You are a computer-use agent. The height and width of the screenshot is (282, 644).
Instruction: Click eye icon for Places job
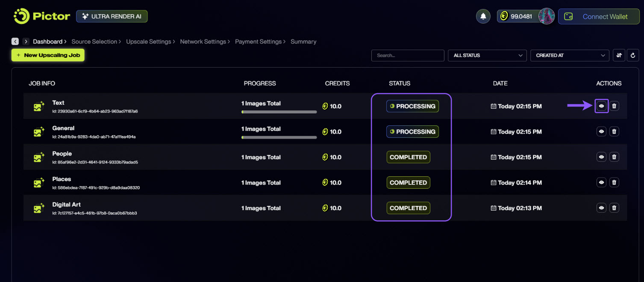[601, 183]
